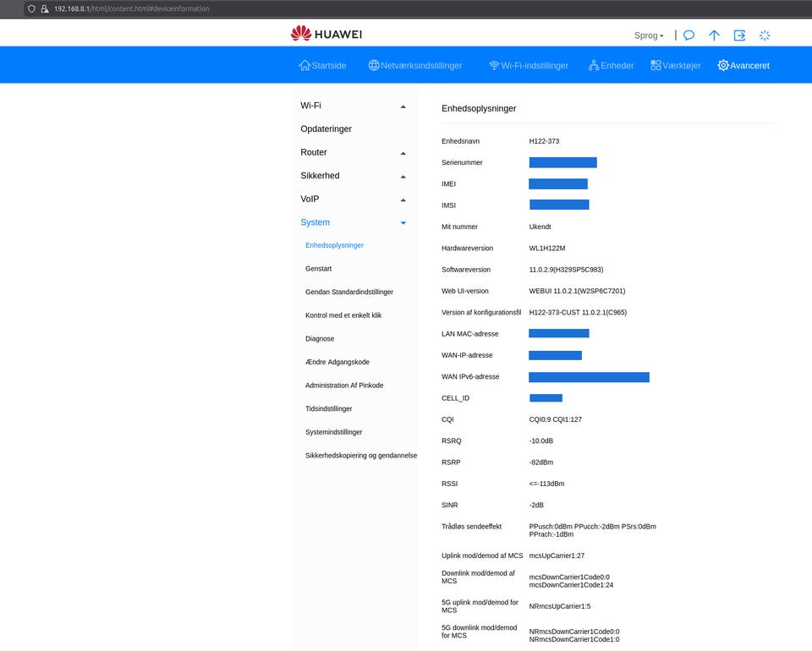Screen dimensions: 812x651
Task: Select Router in the sidebar
Action: (313, 152)
